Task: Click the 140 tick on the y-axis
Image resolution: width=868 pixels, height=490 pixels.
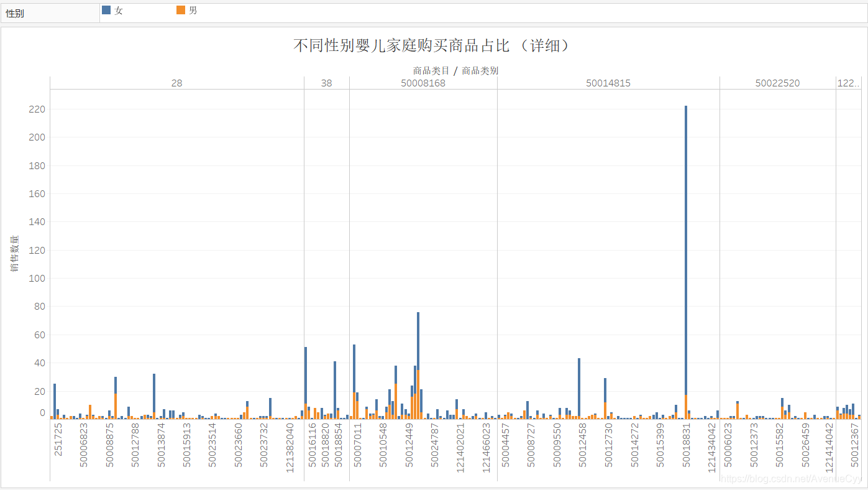Action: tap(37, 222)
